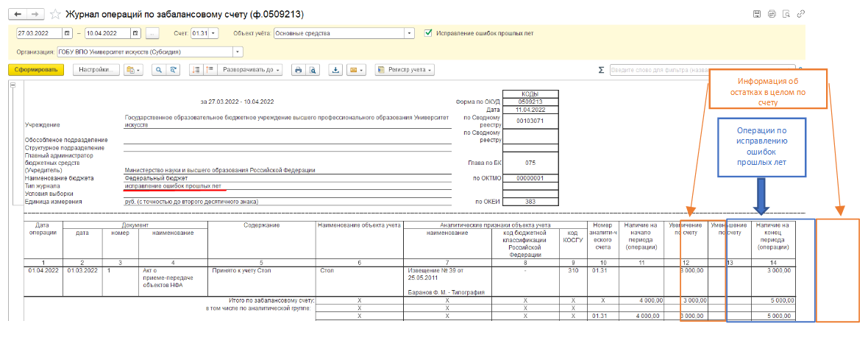Collapse the report group with minus box
868x346 pixels.
tap(13, 86)
